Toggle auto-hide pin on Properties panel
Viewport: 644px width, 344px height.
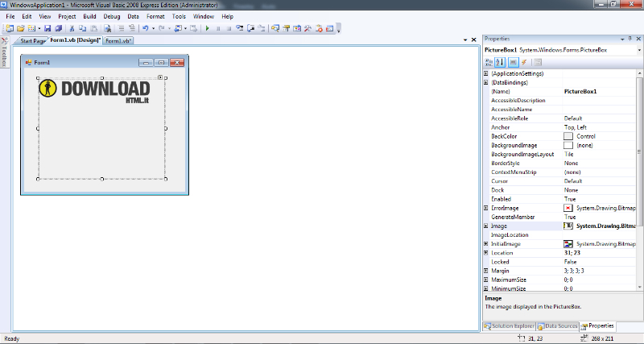(x=630, y=38)
